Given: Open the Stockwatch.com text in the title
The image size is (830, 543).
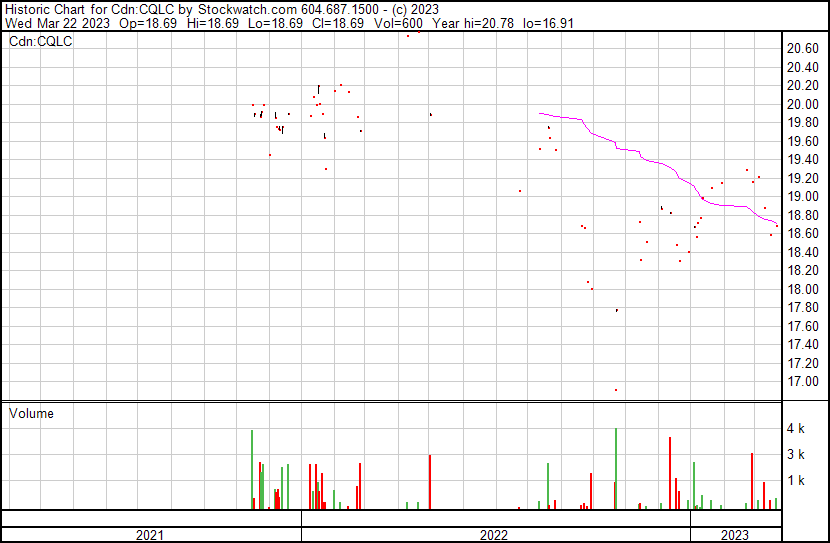Looking at the screenshot, I should tap(239, 10).
